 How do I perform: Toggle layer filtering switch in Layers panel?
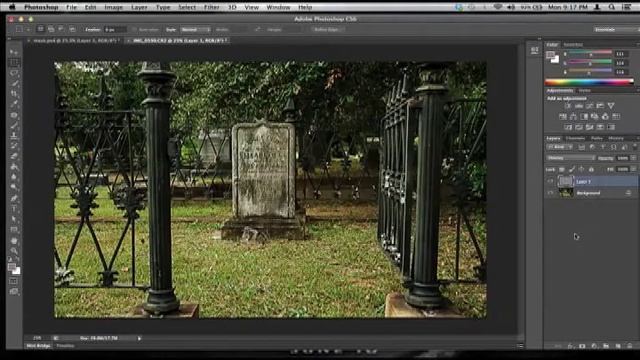point(634,147)
